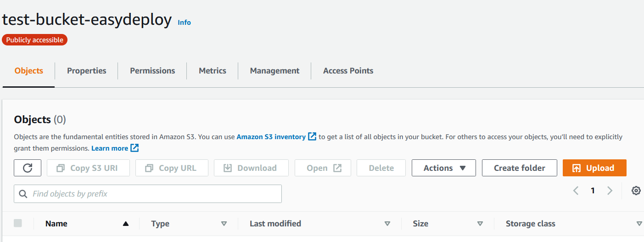This screenshot has height=242, width=644.
Task: Click Create folder button
Action: (x=520, y=168)
